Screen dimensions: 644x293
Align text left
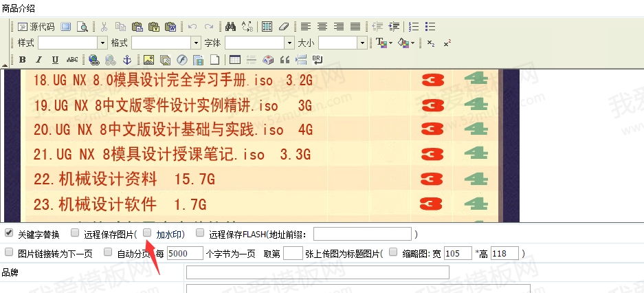coord(305,27)
